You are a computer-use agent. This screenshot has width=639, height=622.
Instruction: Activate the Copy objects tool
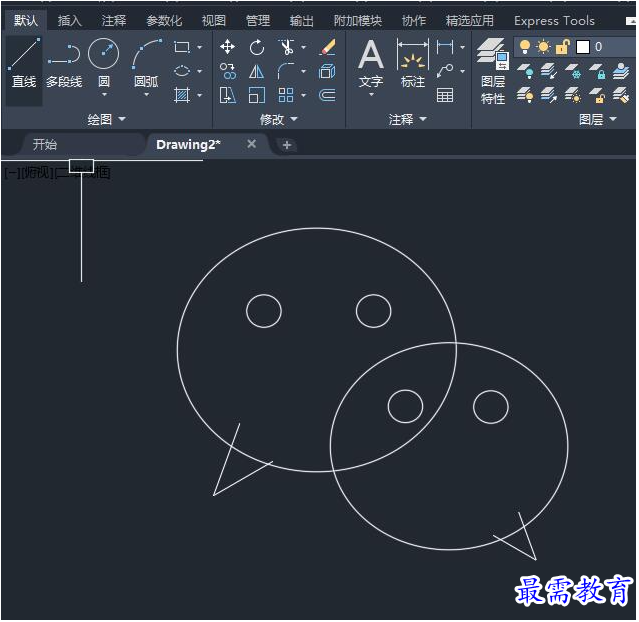[x=227, y=71]
